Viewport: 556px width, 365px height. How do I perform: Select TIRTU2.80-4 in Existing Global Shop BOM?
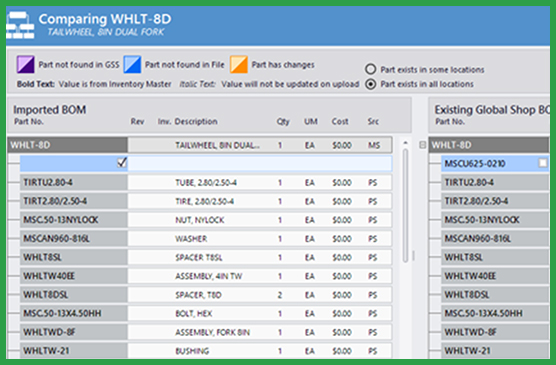pyautogui.click(x=495, y=182)
